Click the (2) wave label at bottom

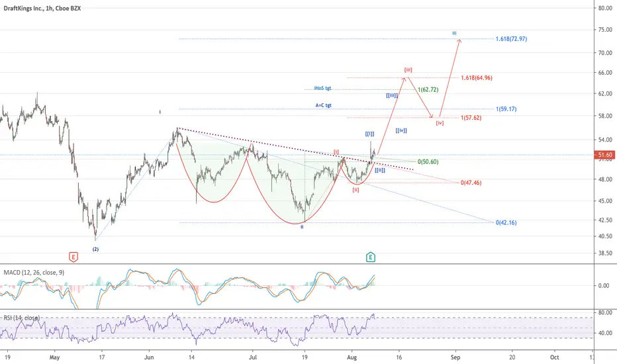click(95, 249)
